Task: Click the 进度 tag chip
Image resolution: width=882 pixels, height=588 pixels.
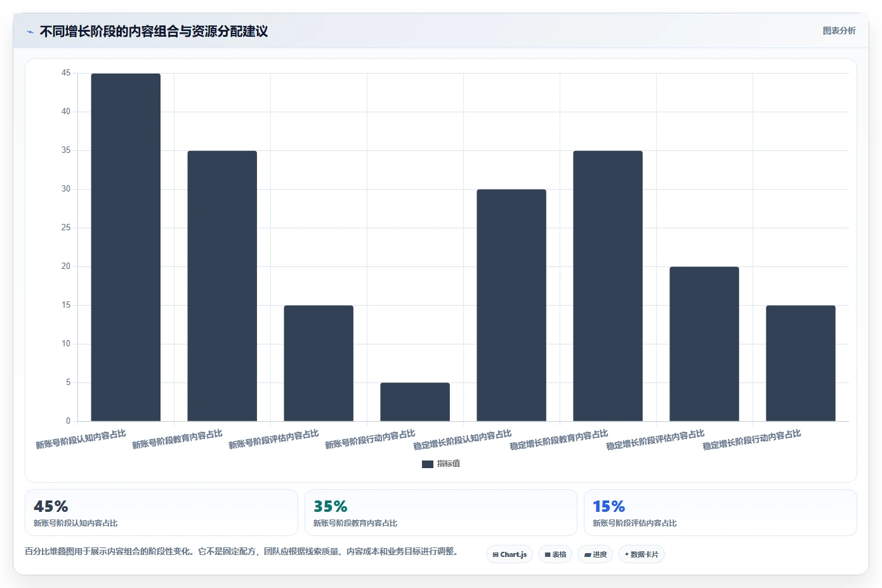Action: tap(595, 554)
